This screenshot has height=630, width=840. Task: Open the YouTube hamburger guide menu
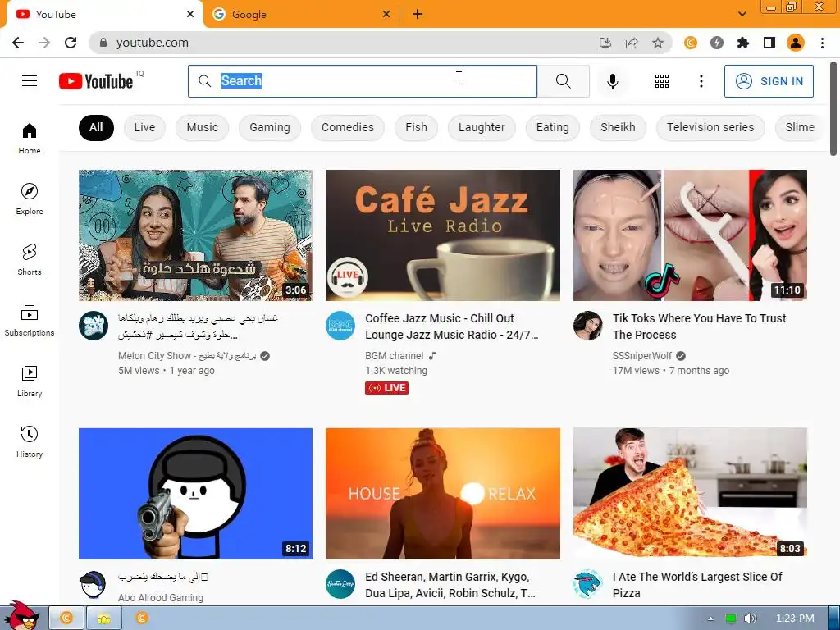click(30, 81)
